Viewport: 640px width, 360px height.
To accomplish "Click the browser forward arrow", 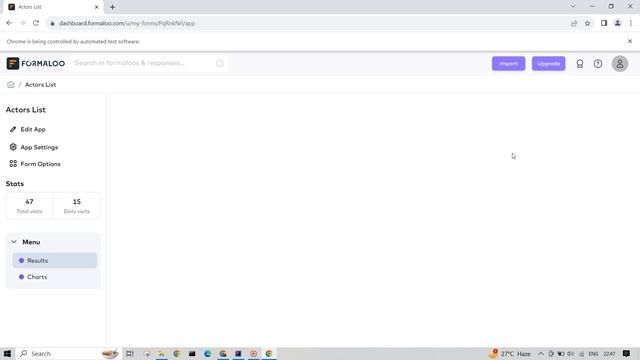I will [x=22, y=23].
